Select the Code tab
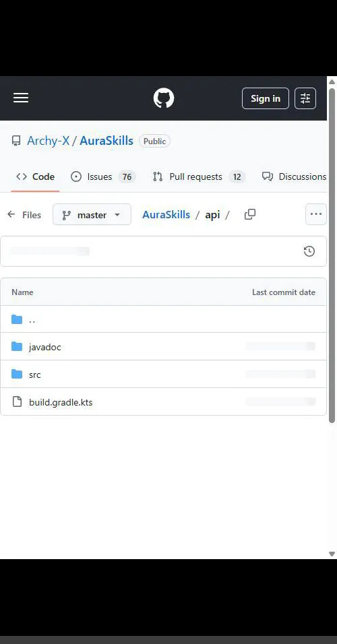Screen dimensions: 337x644 (35, 176)
